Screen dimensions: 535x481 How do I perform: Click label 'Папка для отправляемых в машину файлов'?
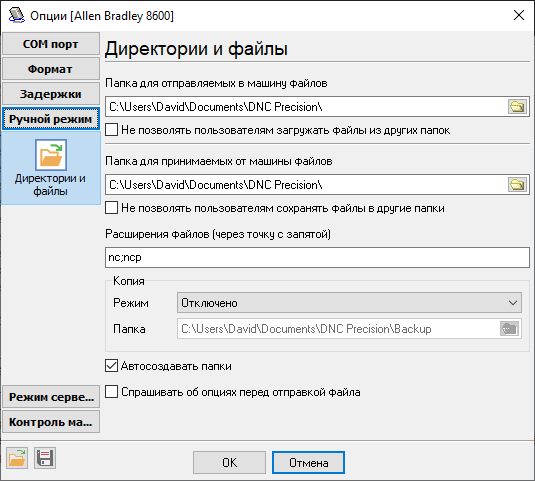pos(216,83)
